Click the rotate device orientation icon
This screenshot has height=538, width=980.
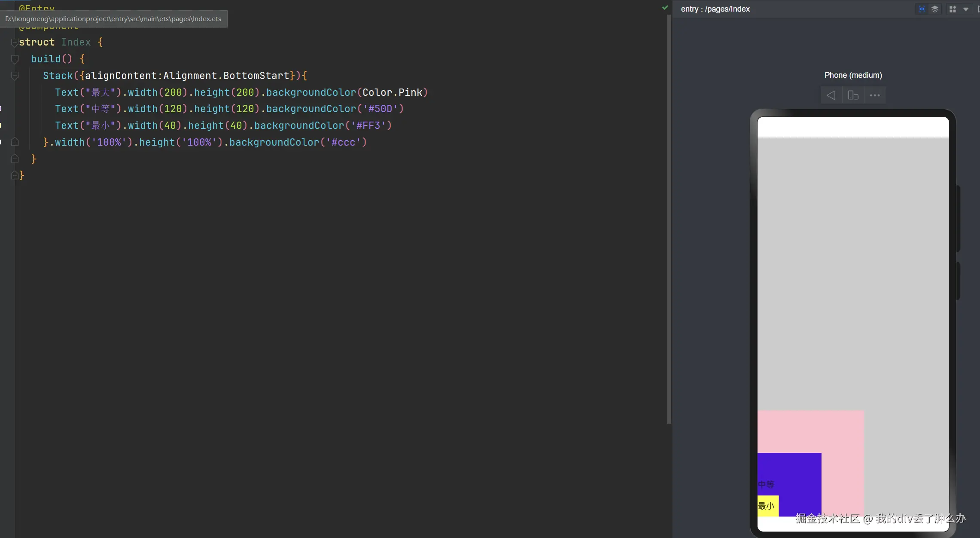coord(853,95)
